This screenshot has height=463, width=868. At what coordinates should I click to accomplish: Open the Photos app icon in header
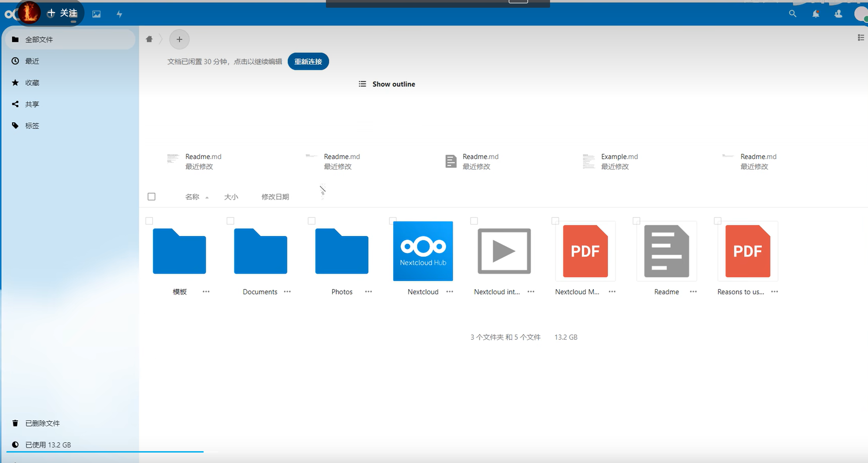click(96, 14)
